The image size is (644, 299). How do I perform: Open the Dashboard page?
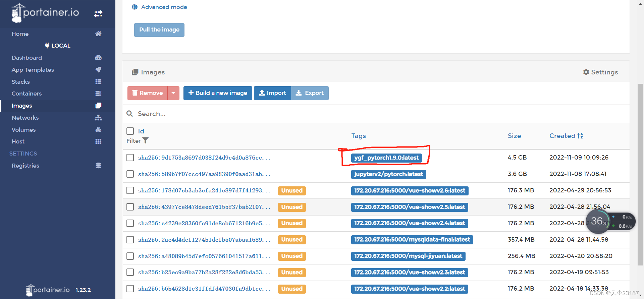point(27,58)
